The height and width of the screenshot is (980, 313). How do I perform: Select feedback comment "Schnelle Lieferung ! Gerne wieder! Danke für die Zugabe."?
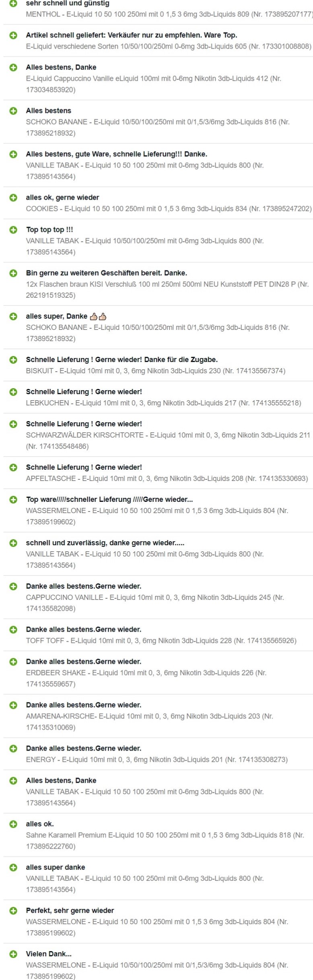(x=122, y=360)
